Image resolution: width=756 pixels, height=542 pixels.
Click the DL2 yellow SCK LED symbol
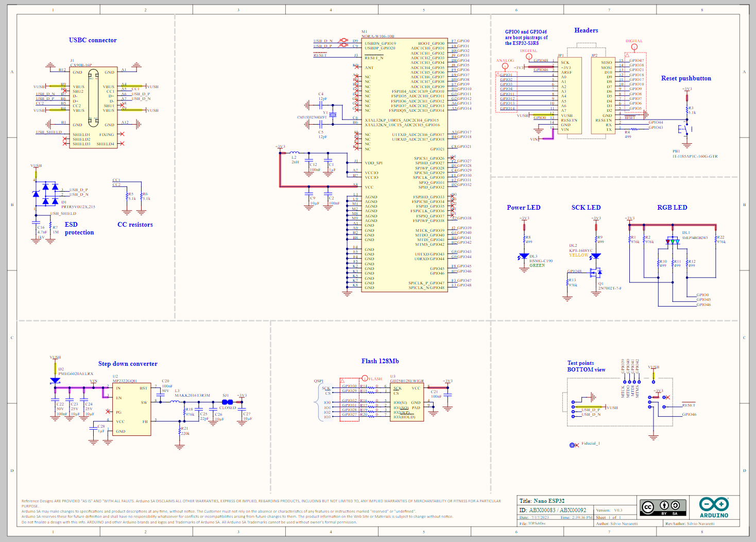click(596, 256)
